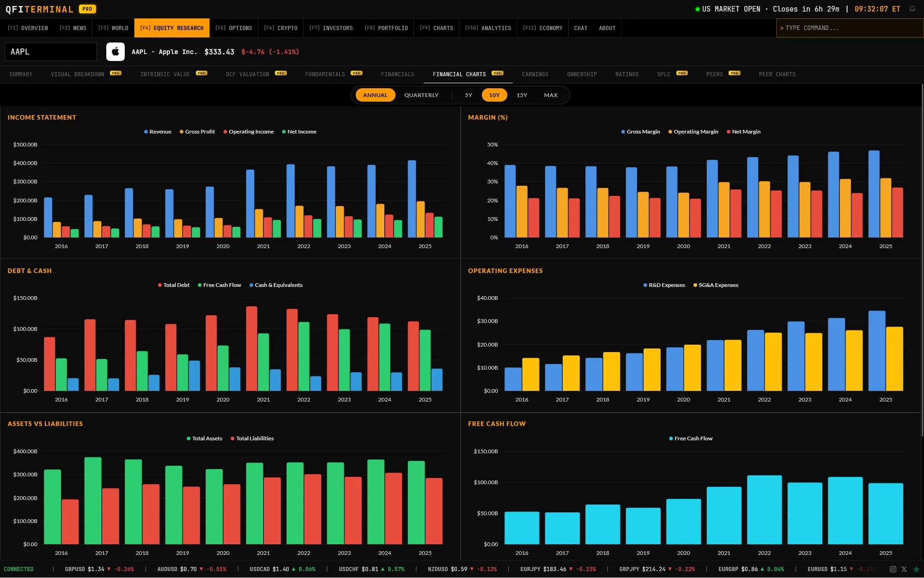The image size is (924, 578).
Task: Click the PRO badge on SPLC tab
Action: (682, 73)
